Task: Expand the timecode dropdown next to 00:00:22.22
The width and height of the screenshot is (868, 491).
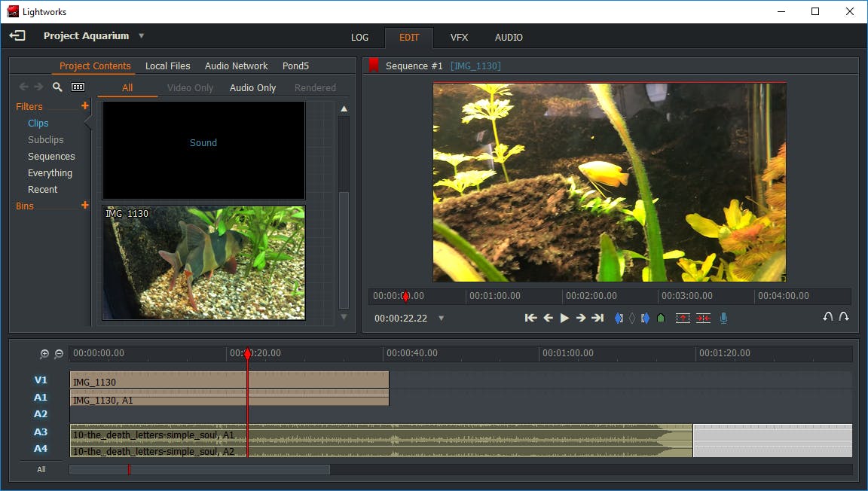Action: click(x=442, y=319)
